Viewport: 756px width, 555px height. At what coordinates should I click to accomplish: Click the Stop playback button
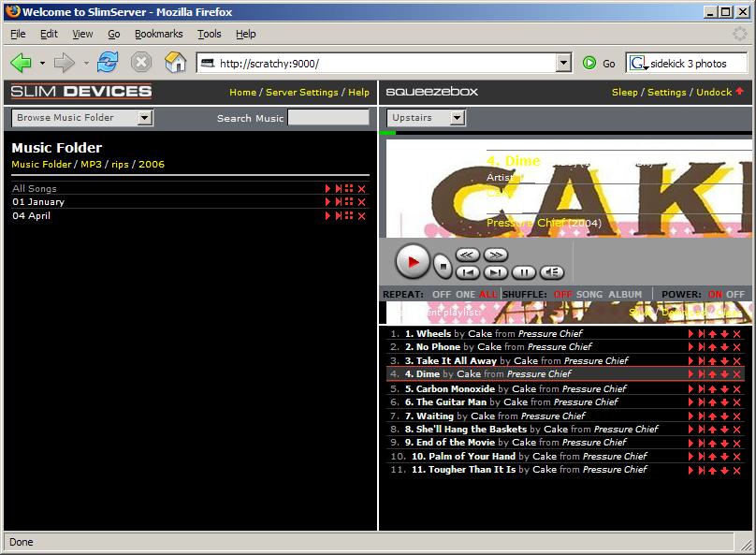point(443,268)
